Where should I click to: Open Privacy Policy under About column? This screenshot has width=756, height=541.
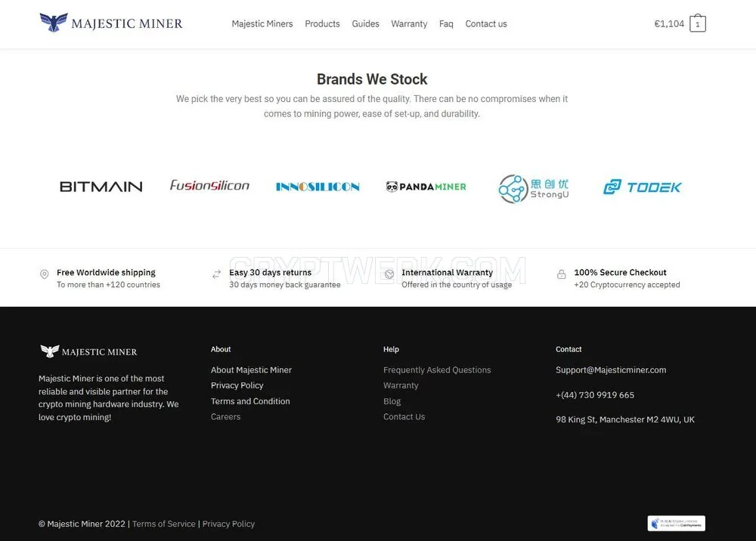click(237, 385)
